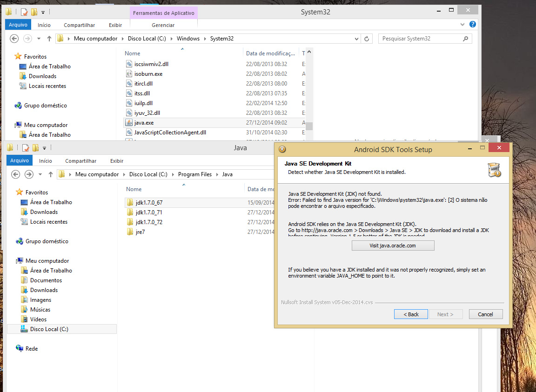Select the jdk1.7.0_72 folder icon
The height and width of the screenshot is (392, 536).
click(130, 222)
